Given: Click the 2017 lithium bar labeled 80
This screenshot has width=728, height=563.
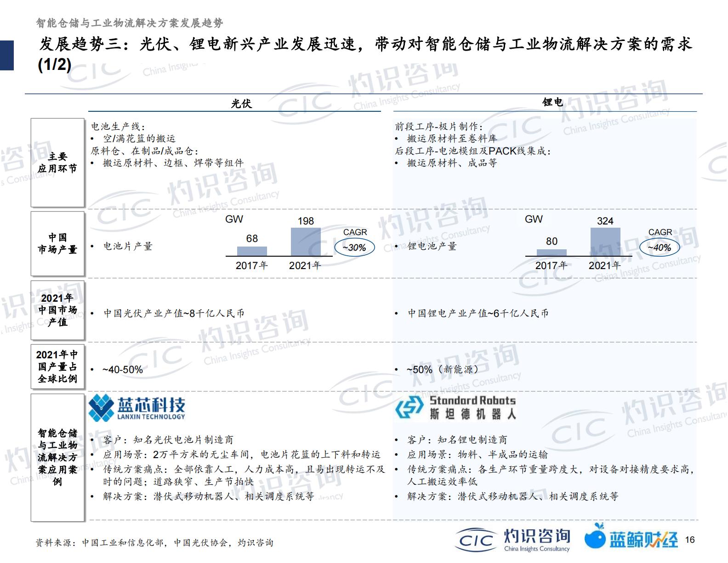Looking at the screenshot, I should (552, 253).
